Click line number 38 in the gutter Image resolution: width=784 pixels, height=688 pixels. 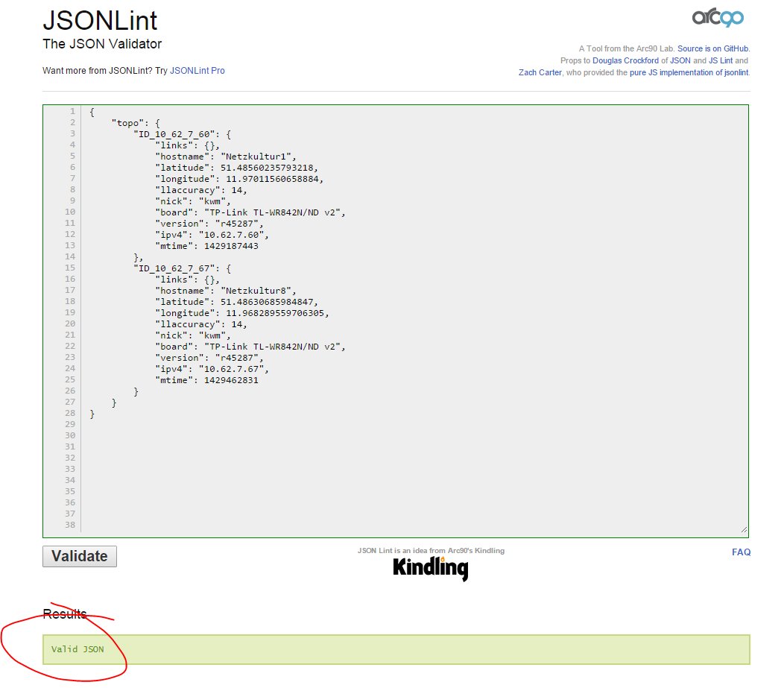70,525
